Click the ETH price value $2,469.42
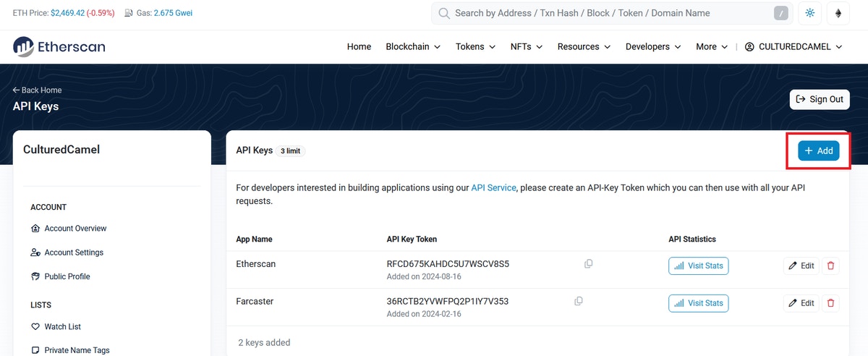The image size is (868, 356). 67,13
